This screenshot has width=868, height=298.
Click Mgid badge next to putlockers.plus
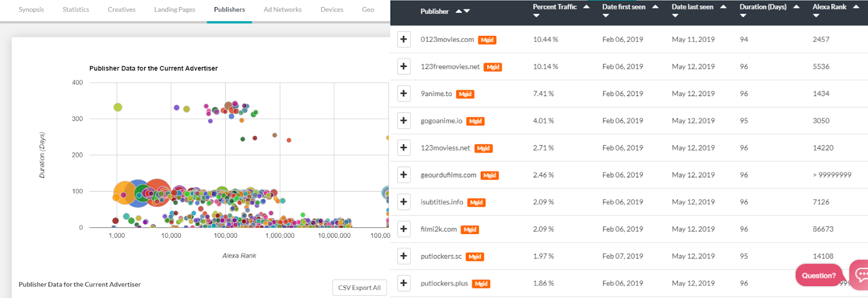coord(481,284)
